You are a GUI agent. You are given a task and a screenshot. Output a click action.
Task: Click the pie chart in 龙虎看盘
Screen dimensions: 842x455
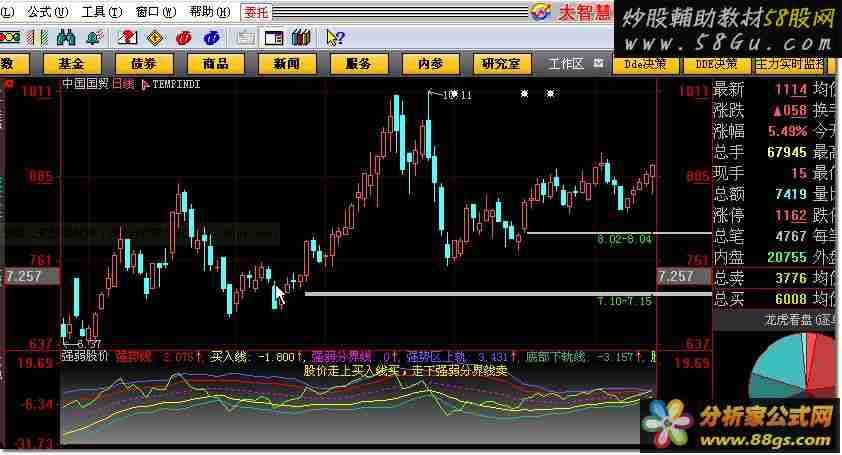point(793,366)
